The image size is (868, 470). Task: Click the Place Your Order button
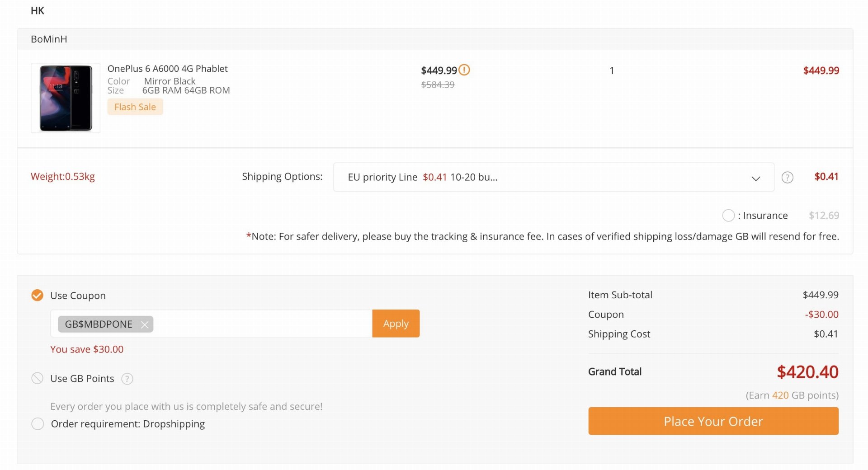(713, 421)
